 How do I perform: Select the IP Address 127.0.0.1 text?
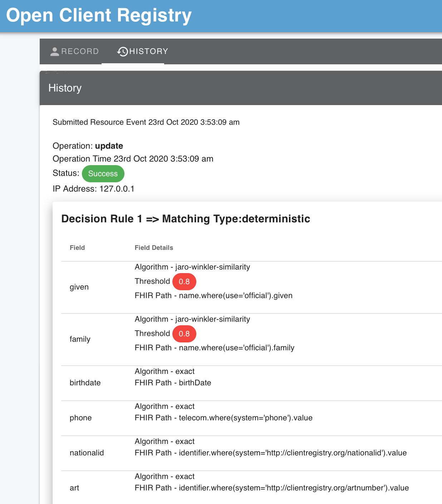[x=93, y=189]
